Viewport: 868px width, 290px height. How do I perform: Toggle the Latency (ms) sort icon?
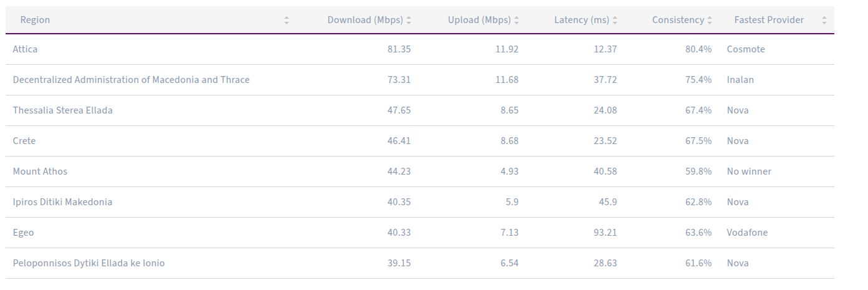click(x=615, y=20)
